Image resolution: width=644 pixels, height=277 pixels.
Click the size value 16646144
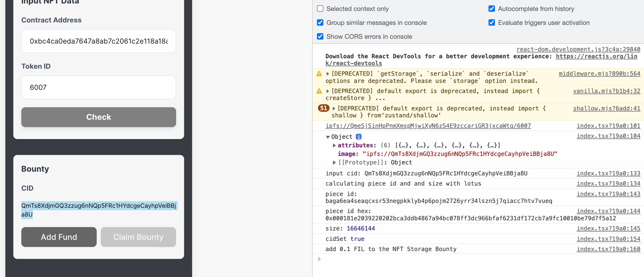click(x=361, y=228)
